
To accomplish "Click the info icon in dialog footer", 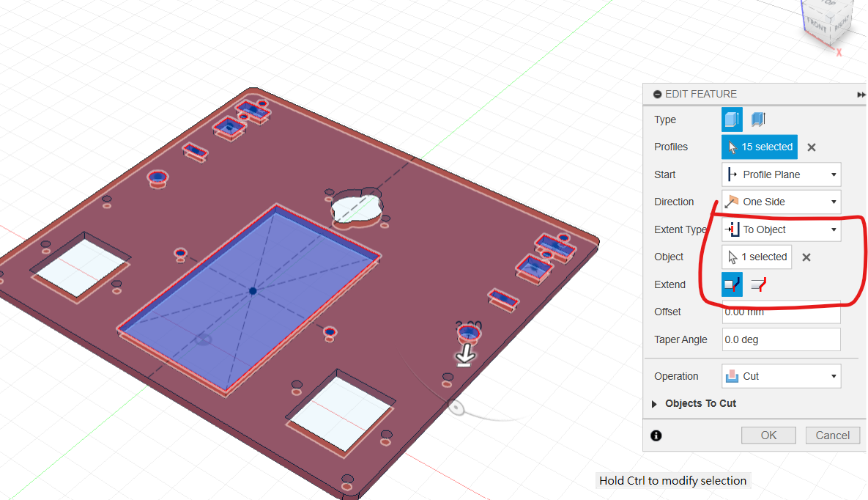I will click(x=656, y=435).
